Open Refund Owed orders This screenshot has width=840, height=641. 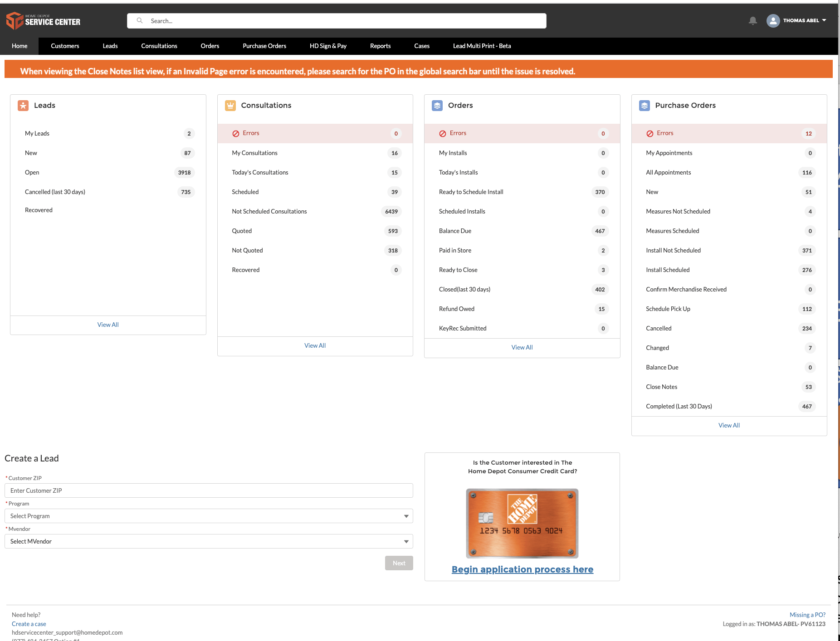click(x=522, y=309)
